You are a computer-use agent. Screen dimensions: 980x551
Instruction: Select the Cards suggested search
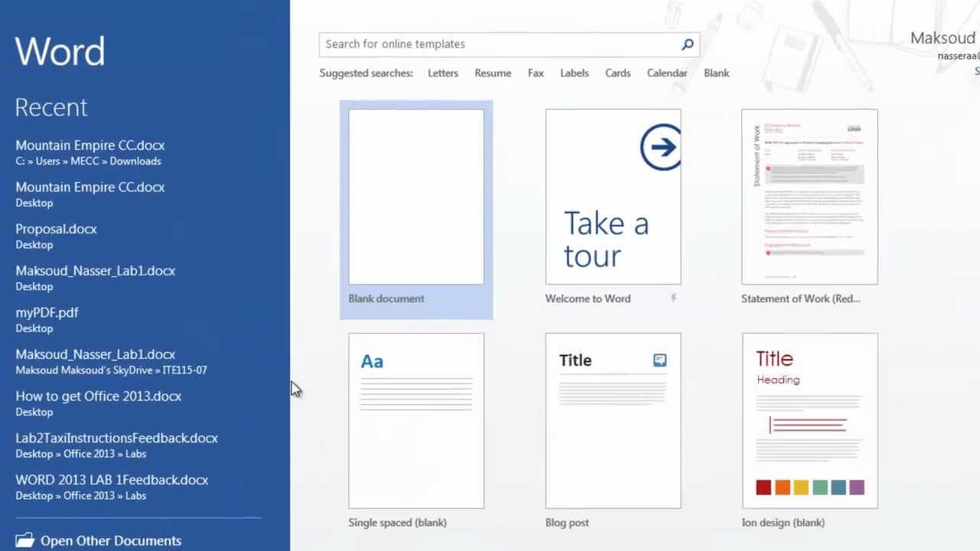(x=618, y=73)
